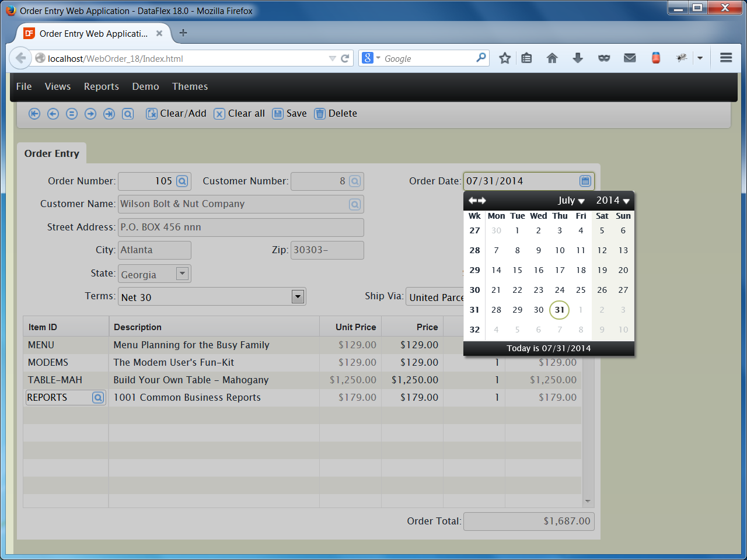Open the Firefox downloads arrow
Viewport: 747px width, 560px height.
578,58
